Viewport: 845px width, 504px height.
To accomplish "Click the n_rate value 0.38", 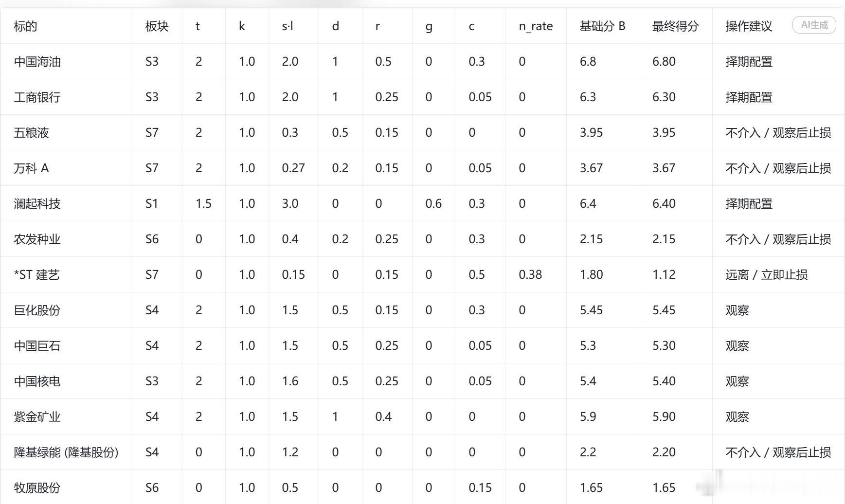I will (530, 275).
